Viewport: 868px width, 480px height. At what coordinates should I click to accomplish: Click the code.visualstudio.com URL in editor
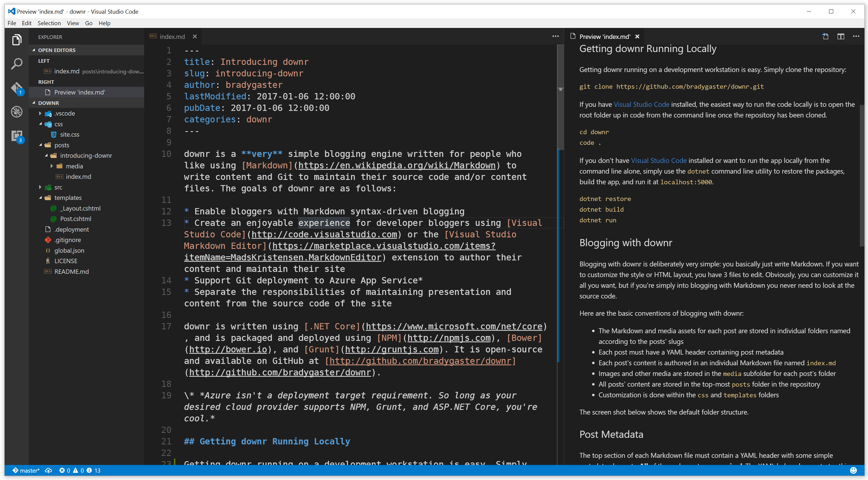pos(324,234)
